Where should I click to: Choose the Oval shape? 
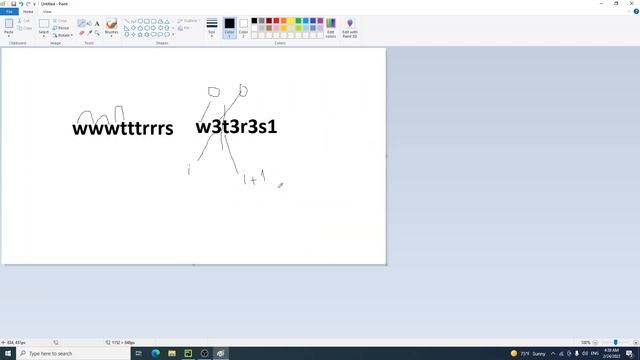coord(140,21)
